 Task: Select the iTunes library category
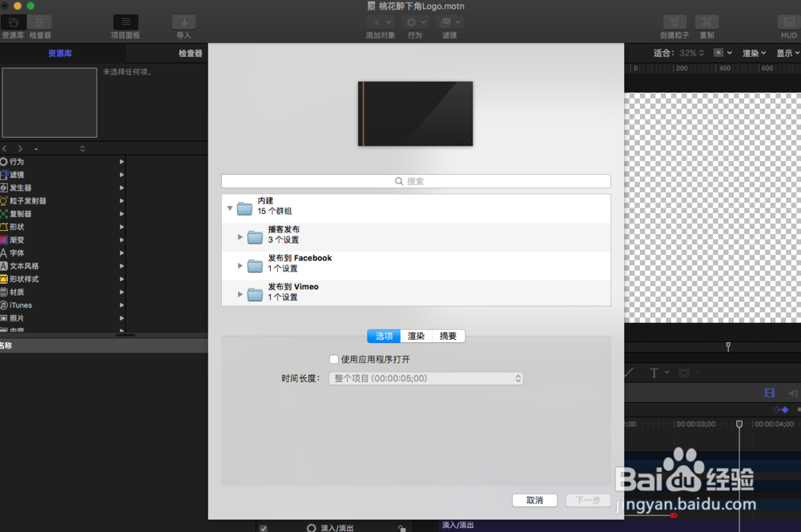tap(62, 305)
